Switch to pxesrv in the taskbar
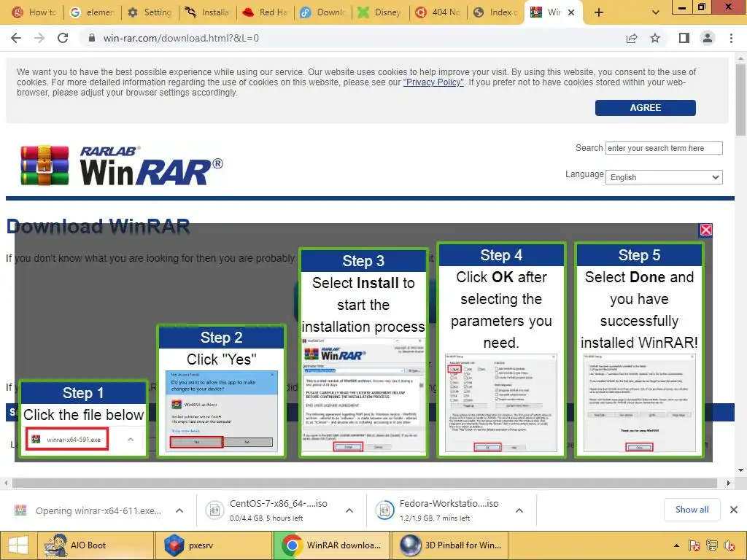The image size is (747, 560). [x=214, y=545]
